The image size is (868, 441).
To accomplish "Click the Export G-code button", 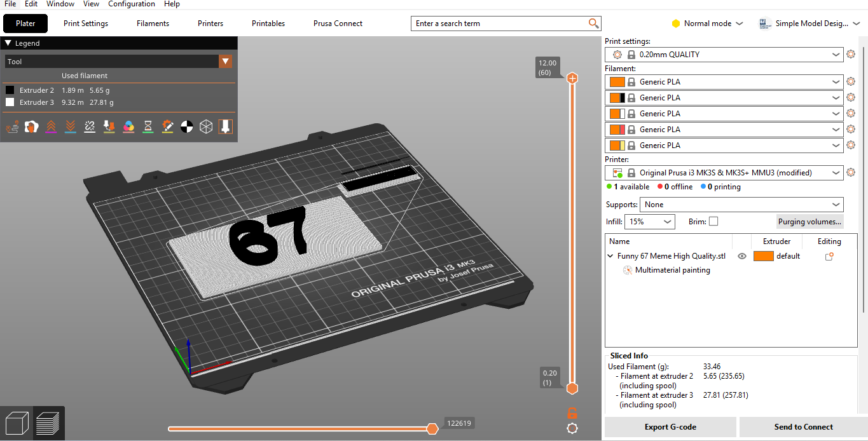I will click(670, 427).
